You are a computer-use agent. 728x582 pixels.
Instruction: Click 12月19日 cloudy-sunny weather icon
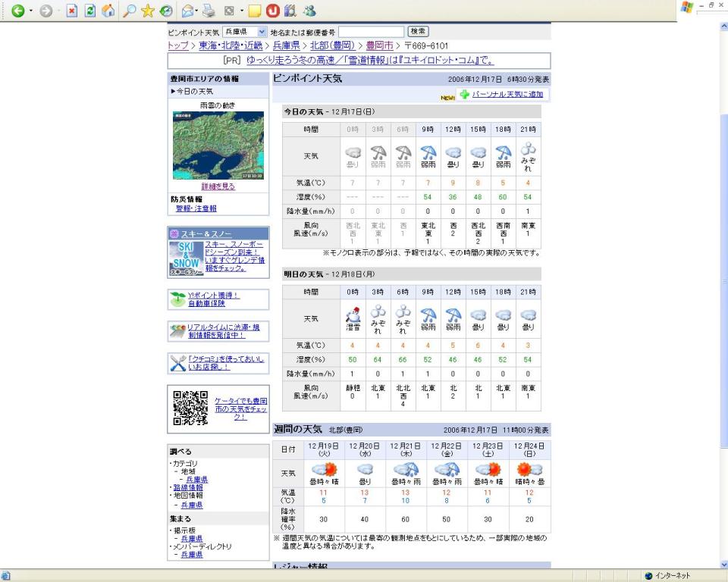coord(324,469)
